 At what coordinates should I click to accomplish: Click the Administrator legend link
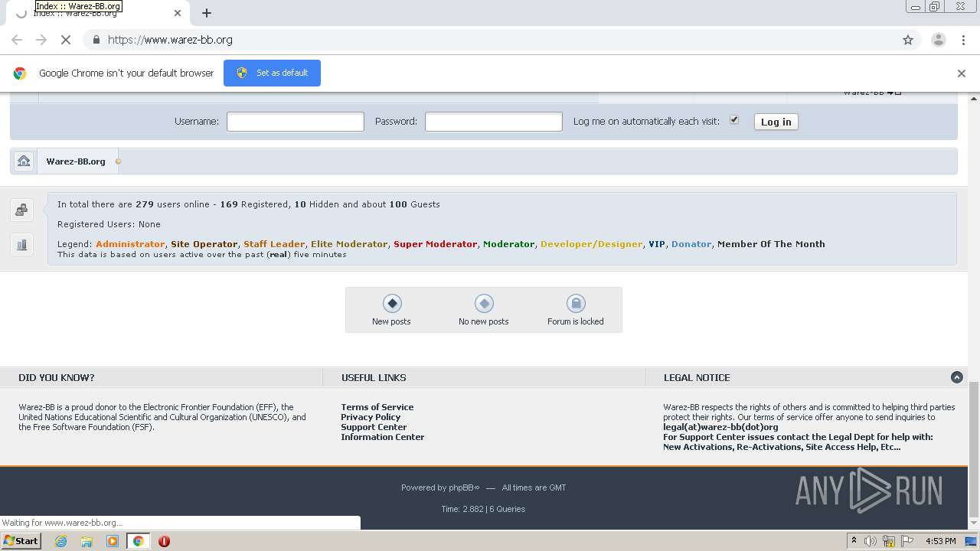[x=130, y=244]
